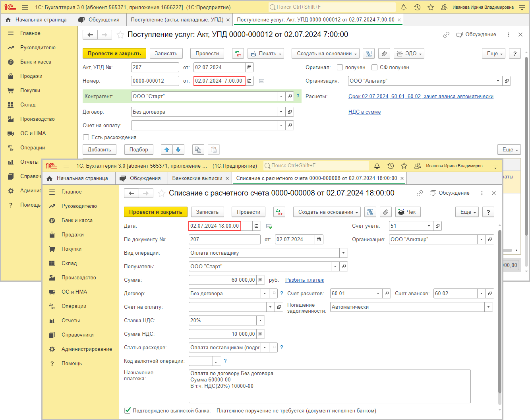The height and width of the screenshot is (420, 530).
Task: Open Банк и касса section in top sidebar
Action: coord(36,62)
